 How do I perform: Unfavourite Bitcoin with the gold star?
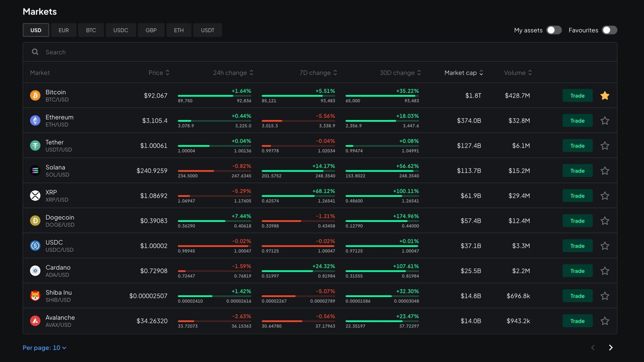[x=605, y=96]
